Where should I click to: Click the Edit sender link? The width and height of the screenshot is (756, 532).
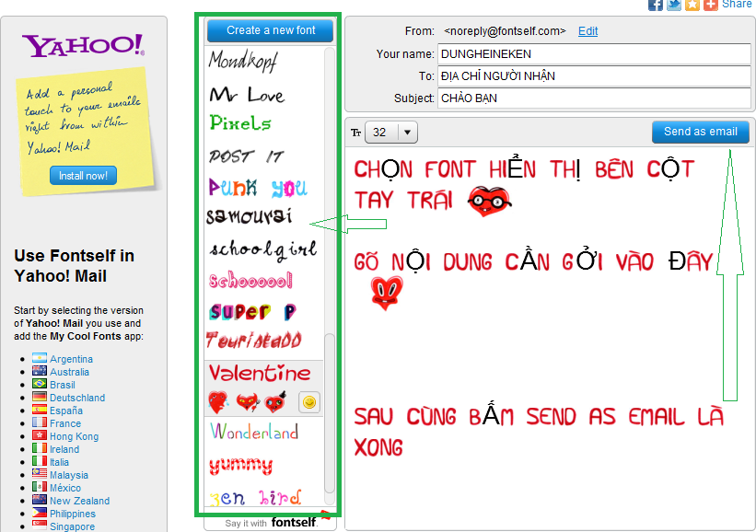(x=587, y=31)
